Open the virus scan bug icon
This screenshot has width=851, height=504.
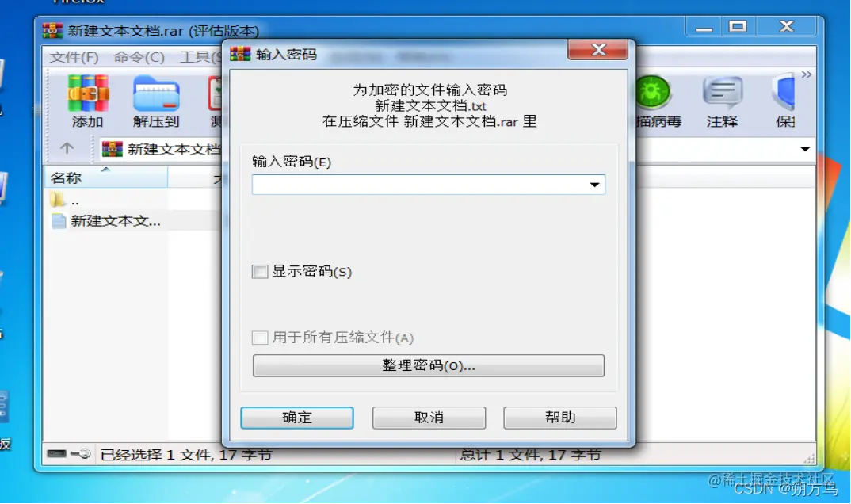pos(653,92)
